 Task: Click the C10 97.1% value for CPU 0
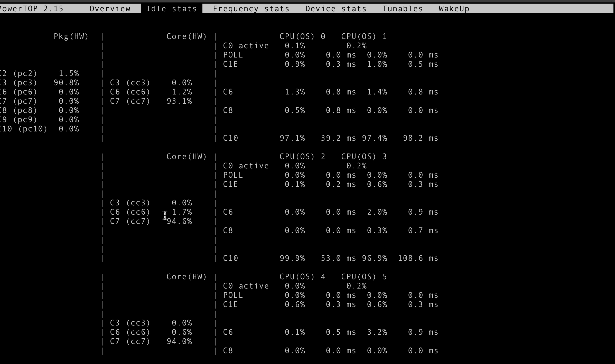coord(292,138)
